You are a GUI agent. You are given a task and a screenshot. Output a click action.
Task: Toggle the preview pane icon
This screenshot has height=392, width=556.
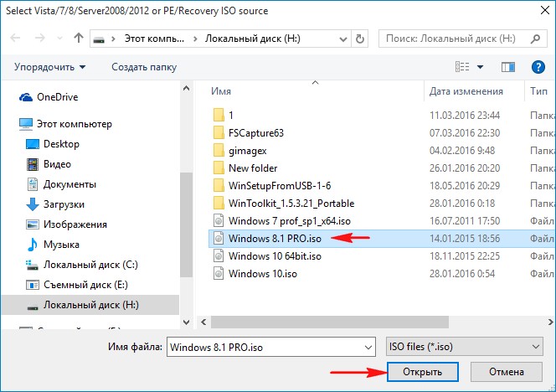508,67
